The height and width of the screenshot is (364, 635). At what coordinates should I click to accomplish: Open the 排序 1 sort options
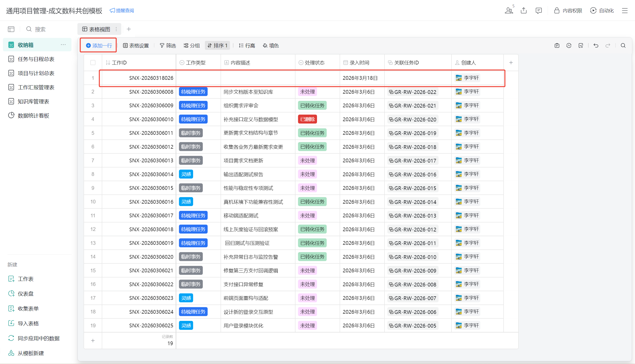click(x=217, y=46)
